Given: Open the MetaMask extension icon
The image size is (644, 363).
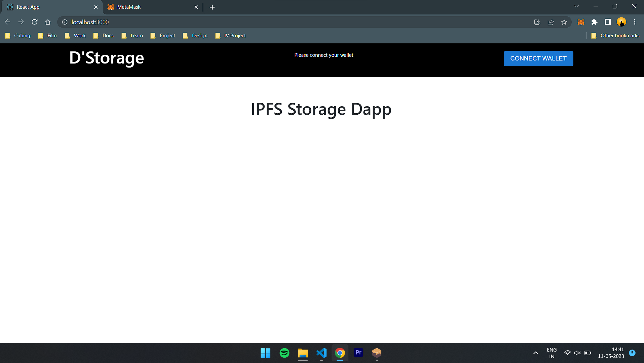Looking at the screenshot, I should click(580, 22).
